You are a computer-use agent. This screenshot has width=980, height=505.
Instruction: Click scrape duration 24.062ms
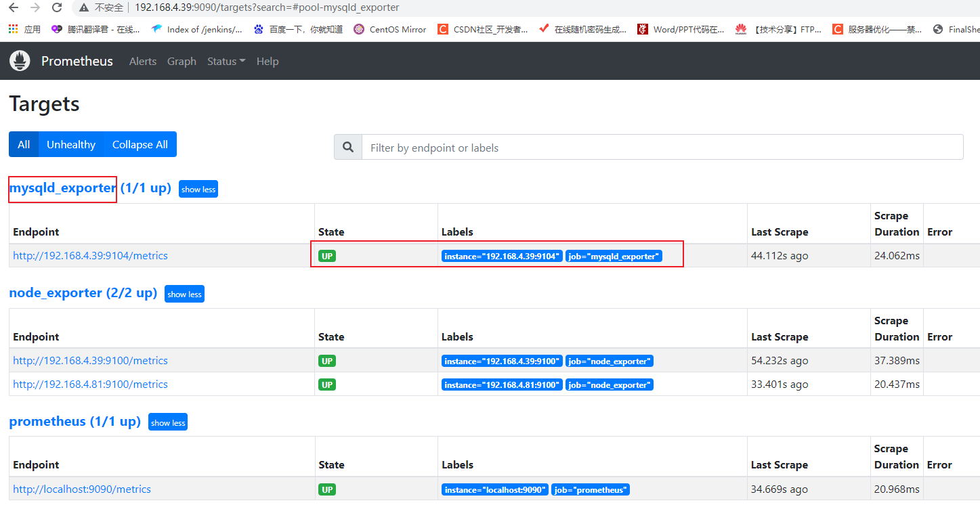[x=897, y=256]
